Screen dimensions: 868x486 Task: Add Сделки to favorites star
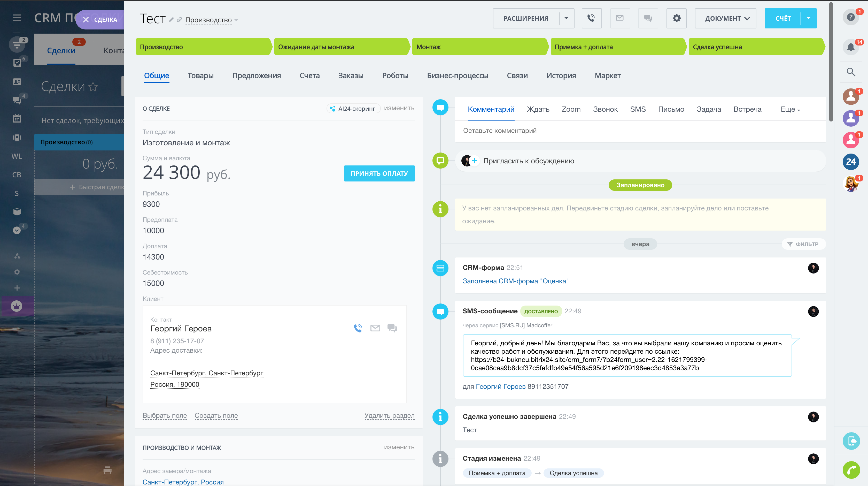click(93, 87)
